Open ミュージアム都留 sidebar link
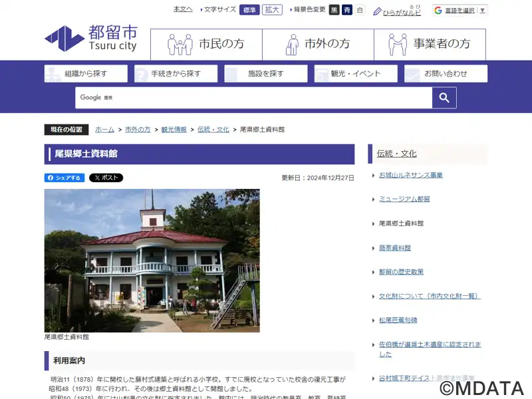The image size is (532, 399). click(404, 199)
